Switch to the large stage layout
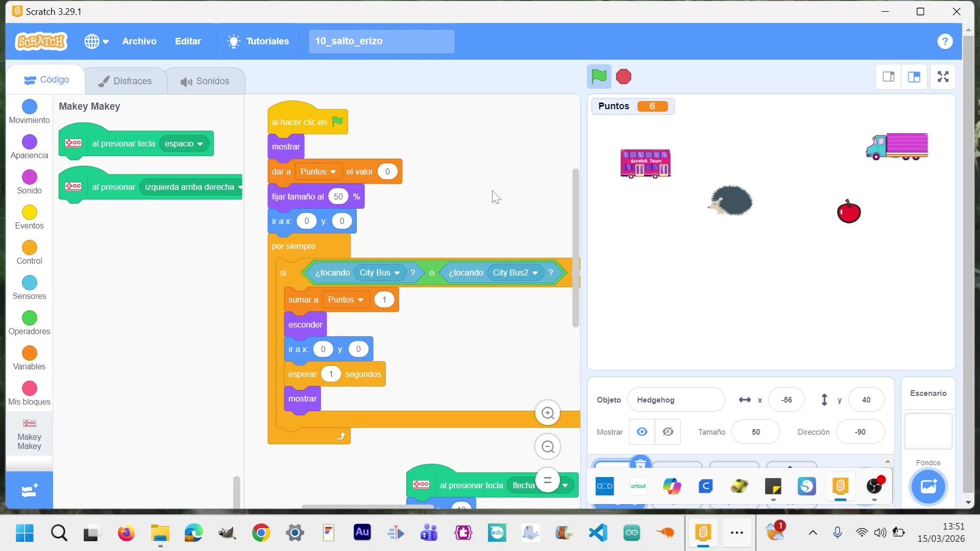Screen dimensions: 980x551 click(x=914, y=77)
